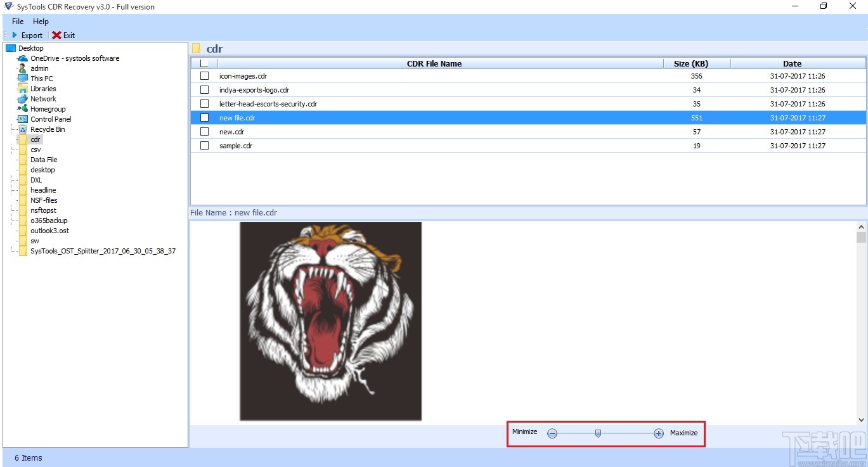Open Libraries in folder tree
The height and width of the screenshot is (467, 868).
click(x=43, y=89)
